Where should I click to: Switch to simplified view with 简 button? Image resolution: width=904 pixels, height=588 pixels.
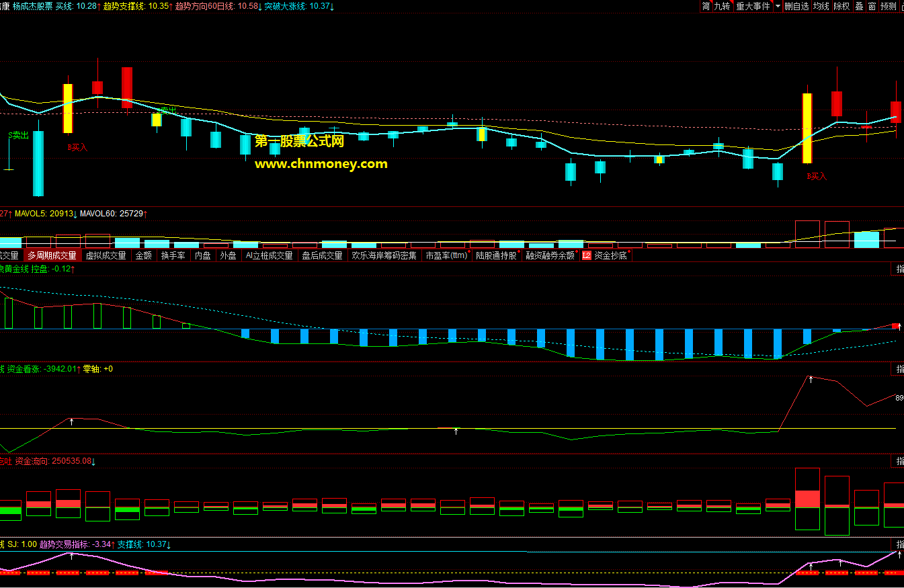[706, 6]
